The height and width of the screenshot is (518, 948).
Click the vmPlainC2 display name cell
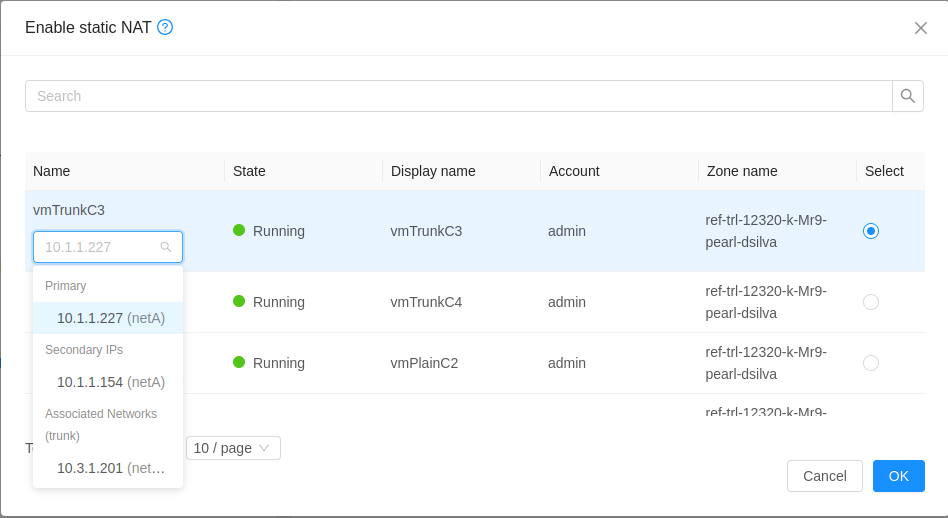click(x=424, y=363)
